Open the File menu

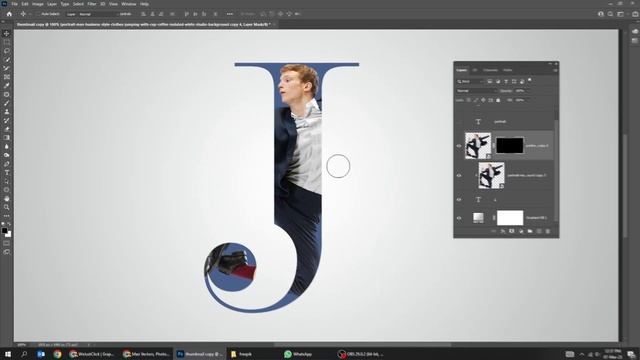(15, 4)
